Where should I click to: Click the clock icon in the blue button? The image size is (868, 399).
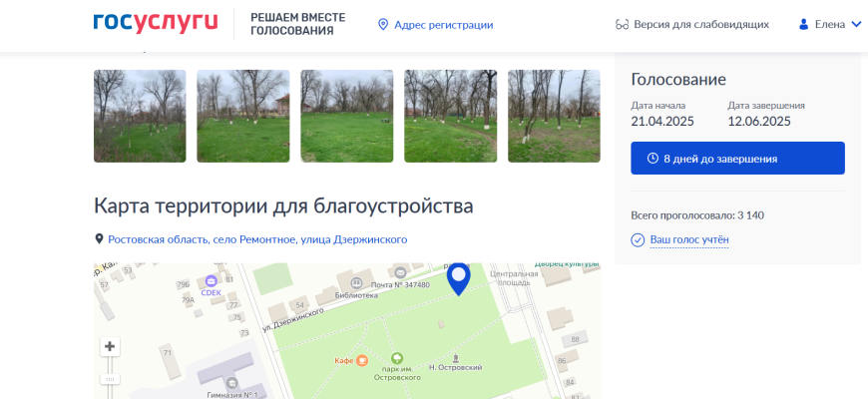click(x=652, y=159)
